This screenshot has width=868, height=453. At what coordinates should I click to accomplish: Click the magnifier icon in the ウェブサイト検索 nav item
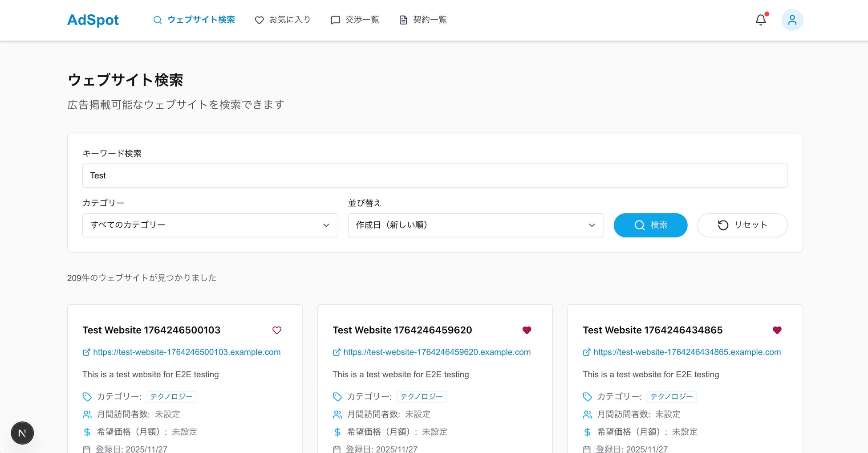coord(158,20)
